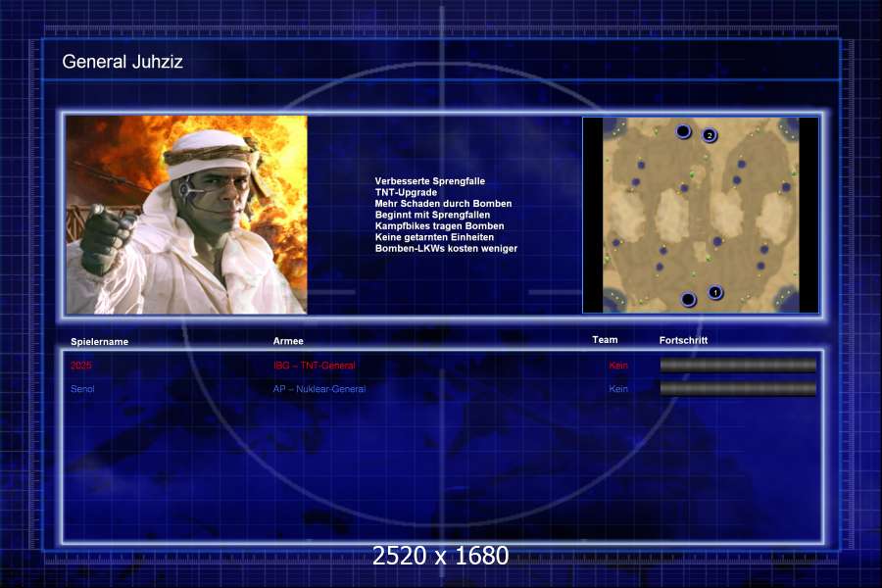Click the red 'Kein' team value
The width and height of the screenshot is (882, 588).
pyautogui.click(x=618, y=366)
